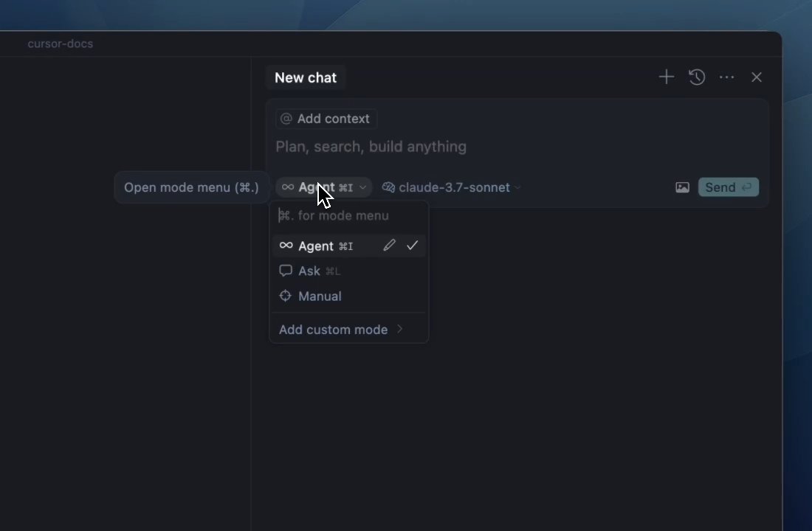Click the Agent mode dropdown chevron

click(x=362, y=187)
